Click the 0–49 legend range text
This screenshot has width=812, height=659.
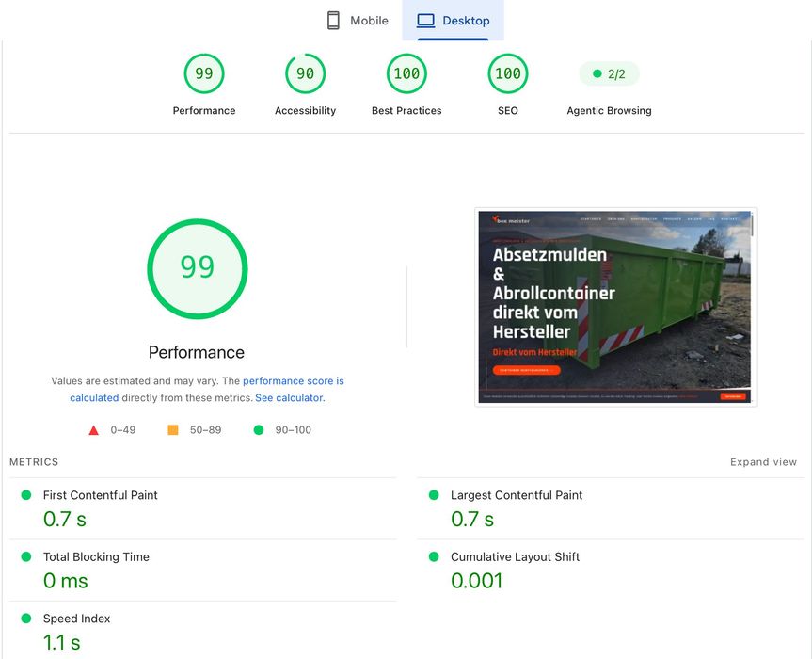tap(122, 430)
